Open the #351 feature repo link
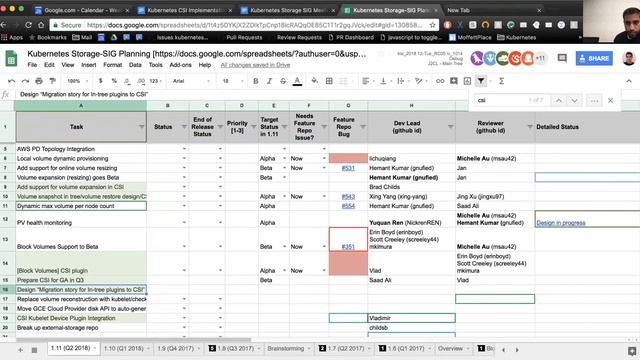The width and height of the screenshot is (640, 360). pyautogui.click(x=348, y=247)
